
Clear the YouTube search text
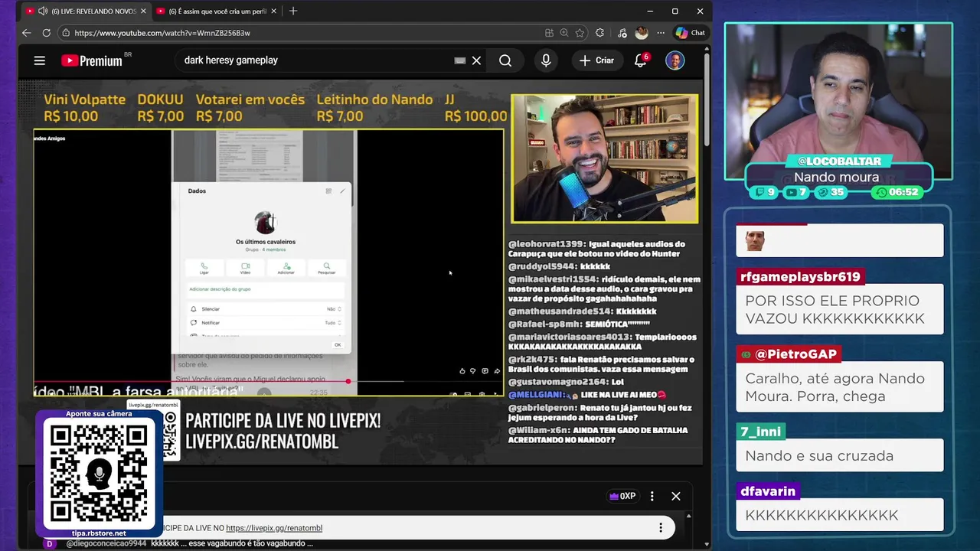point(476,60)
